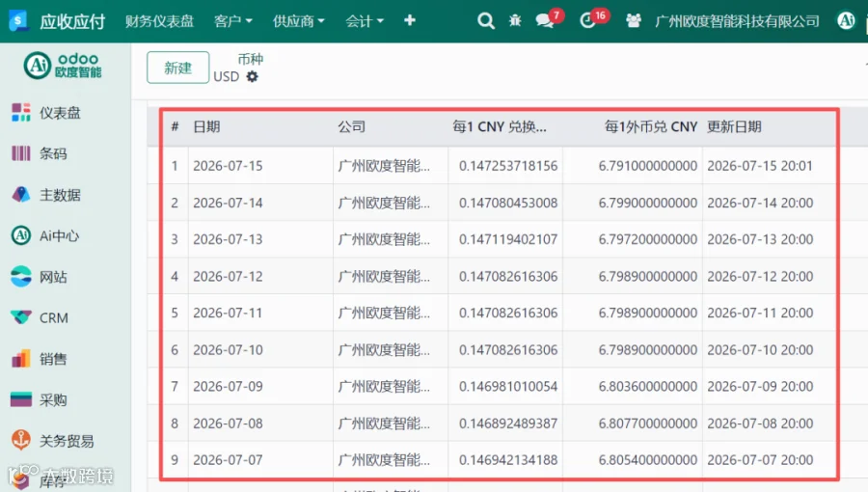Sort by 公司 column header

(x=351, y=126)
